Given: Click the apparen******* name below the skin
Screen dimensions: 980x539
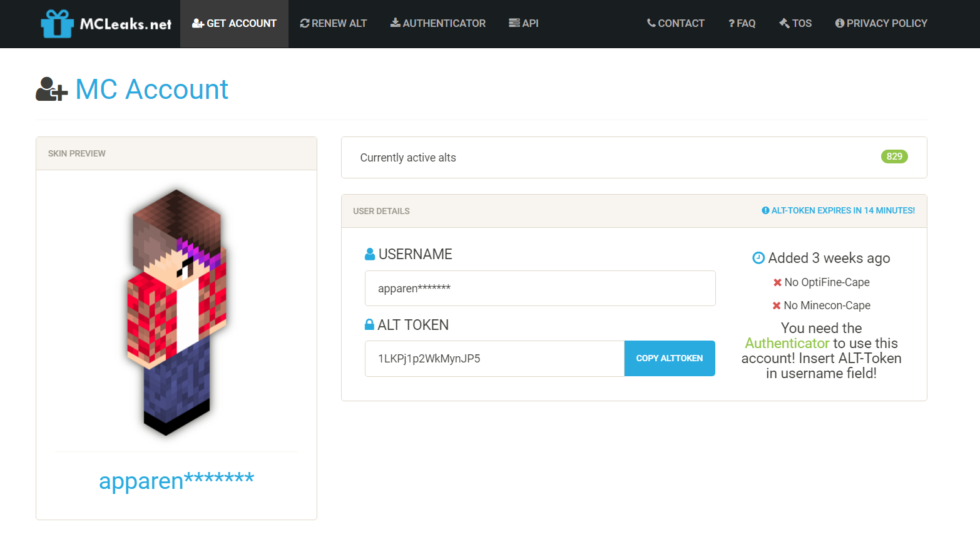Looking at the screenshot, I should 176,480.
